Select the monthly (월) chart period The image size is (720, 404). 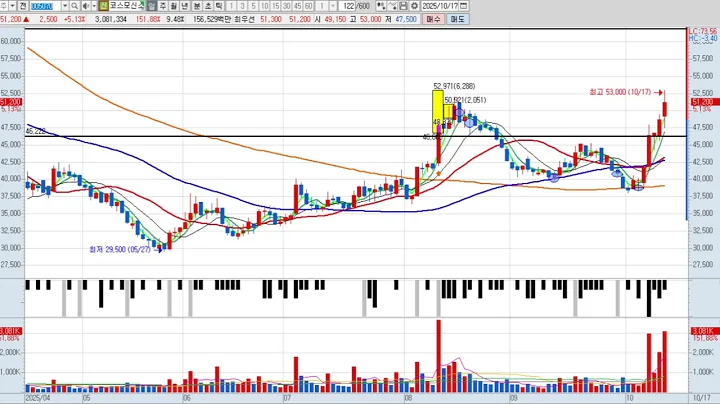(174, 6)
